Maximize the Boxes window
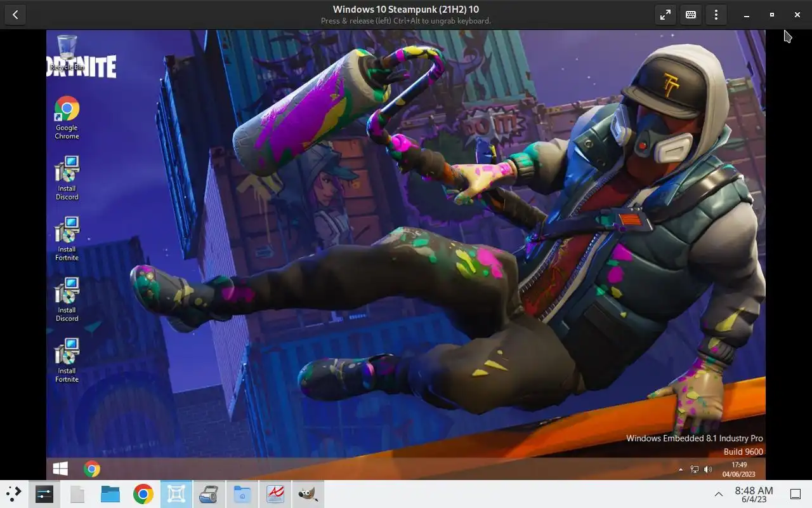The height and width of the screenshot is (508, 812). pyautogui.click(x=772, y=15)
